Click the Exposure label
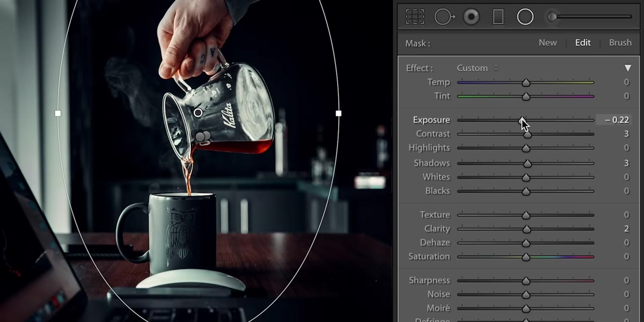644x322 pixels. [431, 120]
